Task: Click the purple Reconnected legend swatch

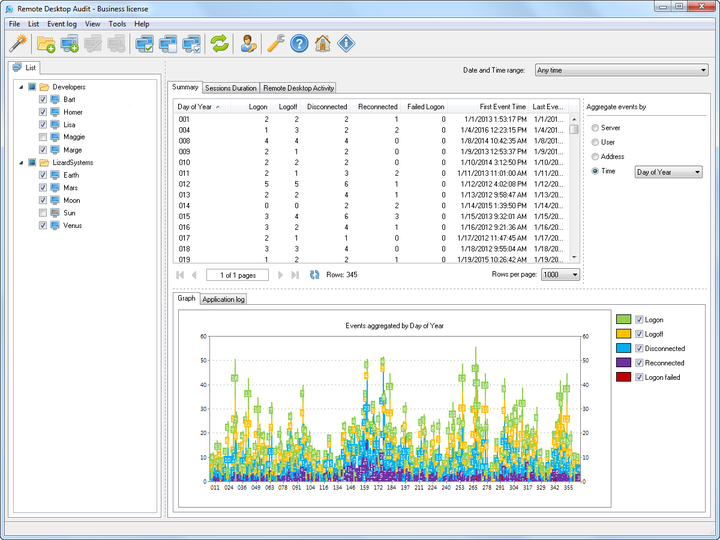Action: [623, 363]
